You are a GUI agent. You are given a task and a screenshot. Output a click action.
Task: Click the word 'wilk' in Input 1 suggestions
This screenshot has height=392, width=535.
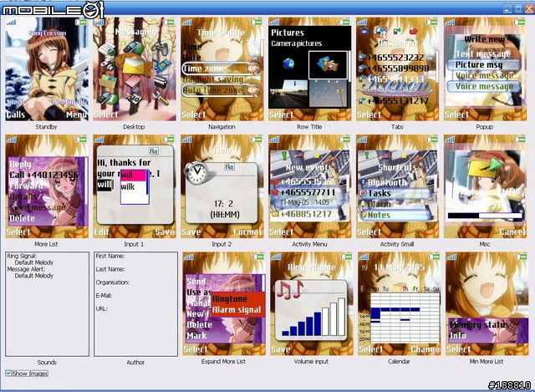(128, 186)
